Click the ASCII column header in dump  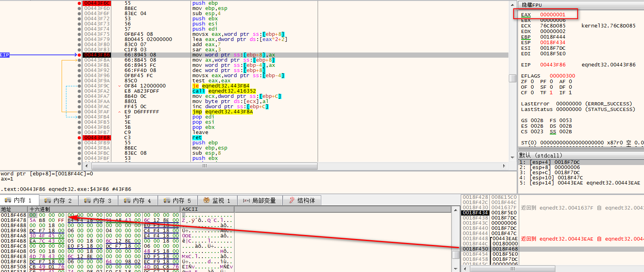(x=207, y=209)
